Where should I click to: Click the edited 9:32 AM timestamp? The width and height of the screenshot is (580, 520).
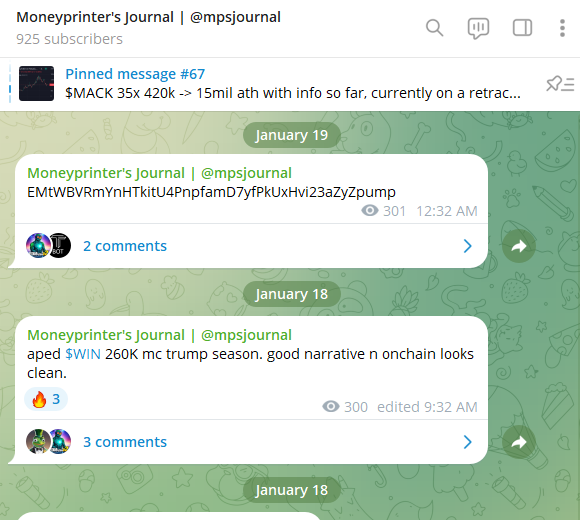pyautogui.click(x=427, y=407)
